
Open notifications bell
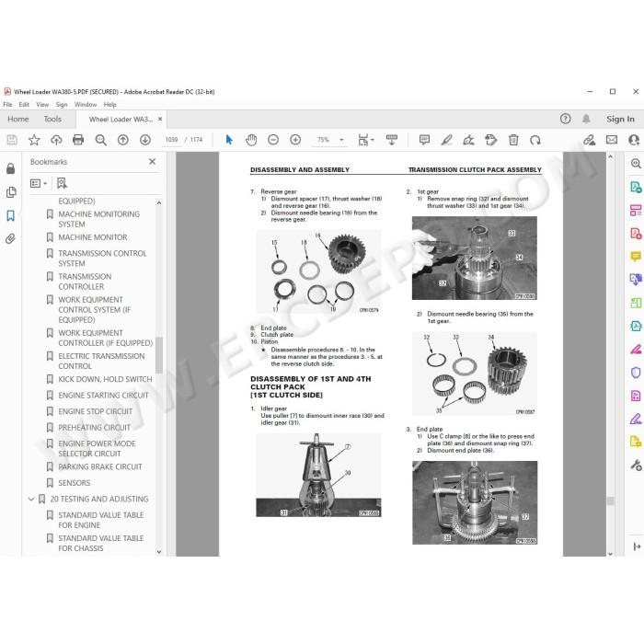[x=586, y=119]
